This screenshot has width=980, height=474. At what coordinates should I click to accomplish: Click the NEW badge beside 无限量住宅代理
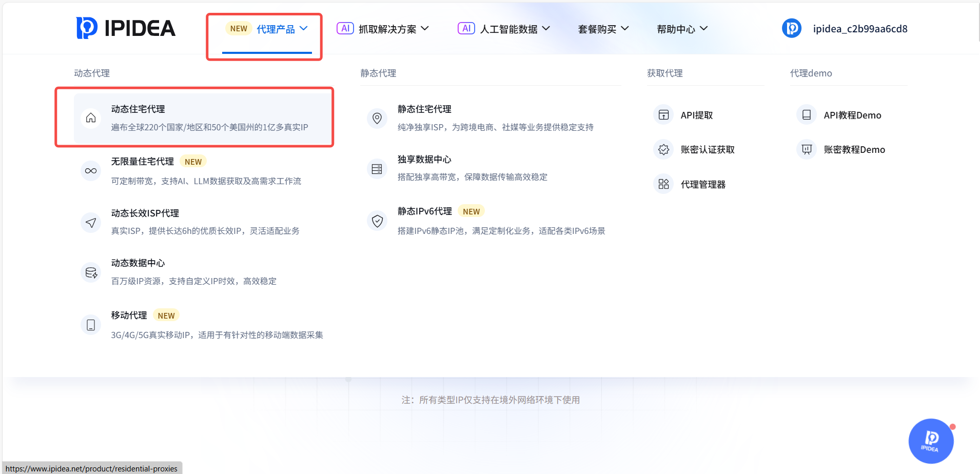[x=193, y=162]
